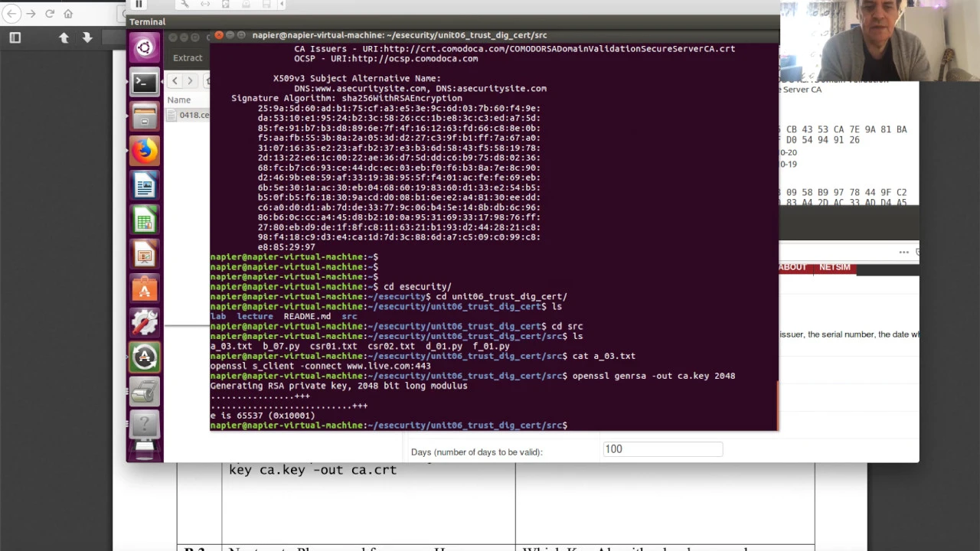The height and width of the screenshot is (551, 980).
Task: Open the Ubuntu Dash search icon
Action: pos(145,48)
